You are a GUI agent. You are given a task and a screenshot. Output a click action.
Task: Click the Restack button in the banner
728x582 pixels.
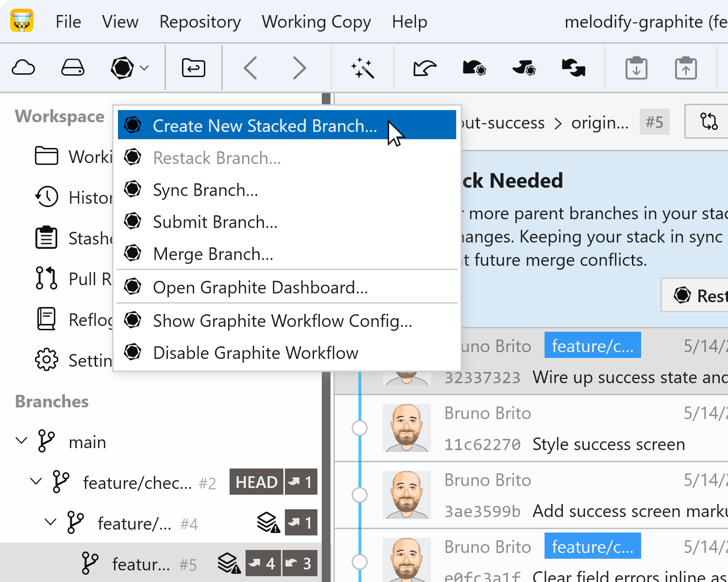pyautogui.click(x=696, y=295)
